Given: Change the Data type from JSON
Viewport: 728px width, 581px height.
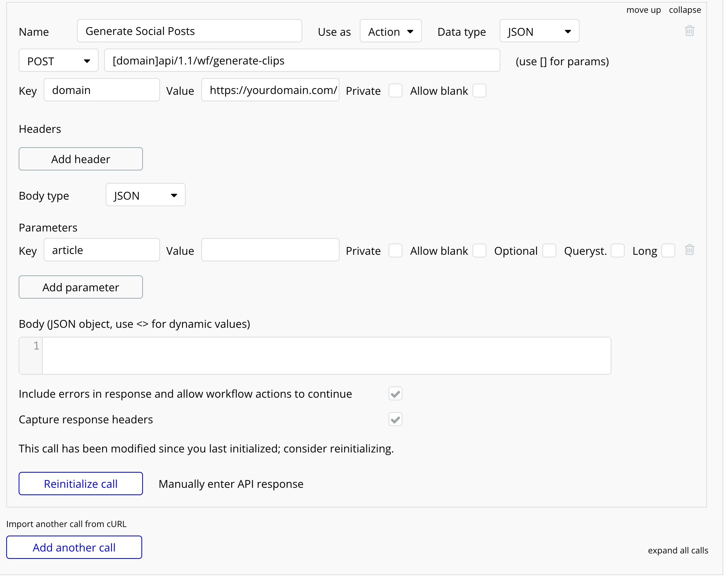Looking at the screenshot, I should click(539, 31).
